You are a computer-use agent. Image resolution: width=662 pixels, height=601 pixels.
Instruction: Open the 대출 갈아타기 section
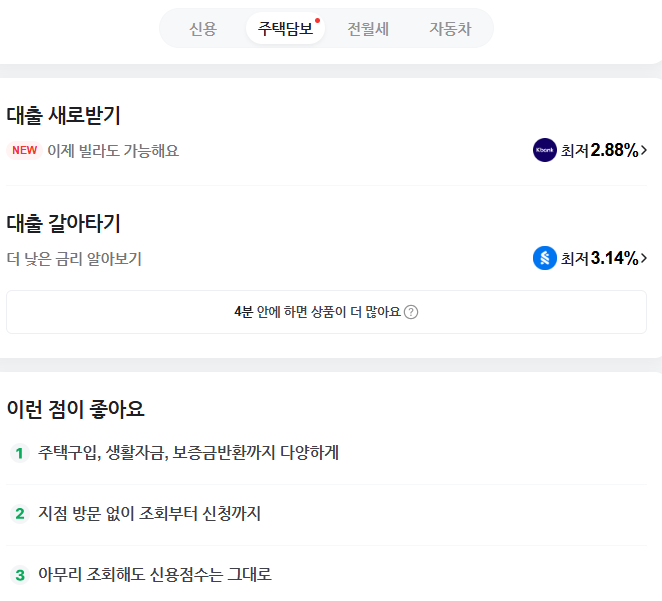coord(64,223)
